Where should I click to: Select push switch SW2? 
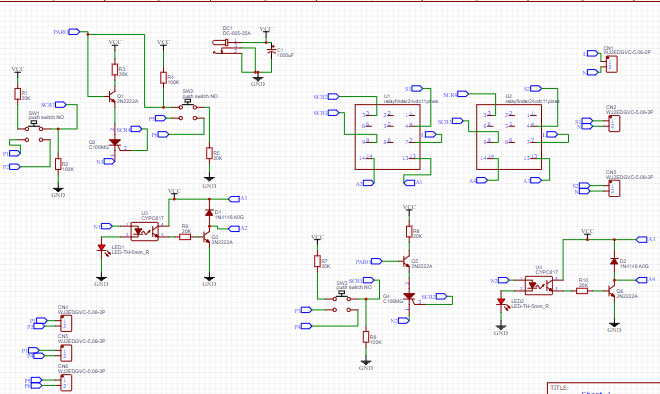tap(188, 110)
